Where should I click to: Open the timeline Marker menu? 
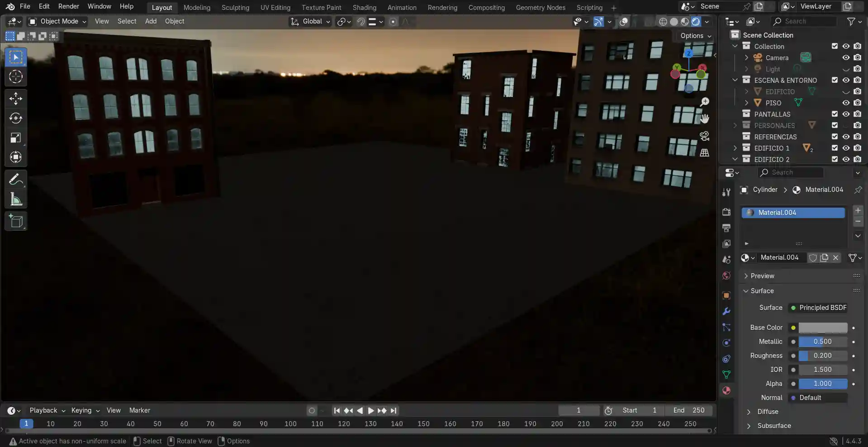[x=139, y=410]
